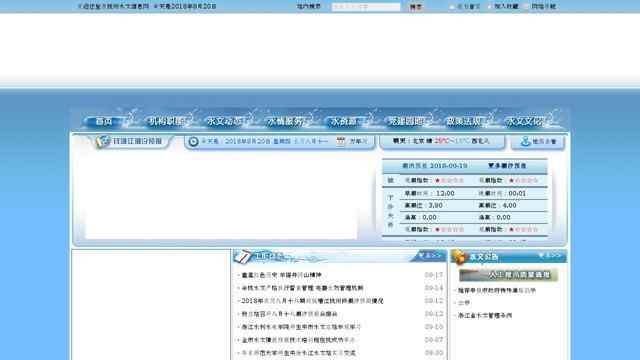Click the 加入收藏 link in the top bar

point(506,7)
